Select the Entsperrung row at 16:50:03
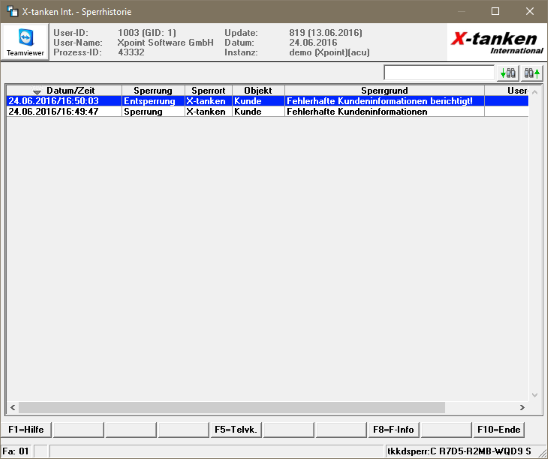Screen dimensions: 548x459 [x=267, y=101]
